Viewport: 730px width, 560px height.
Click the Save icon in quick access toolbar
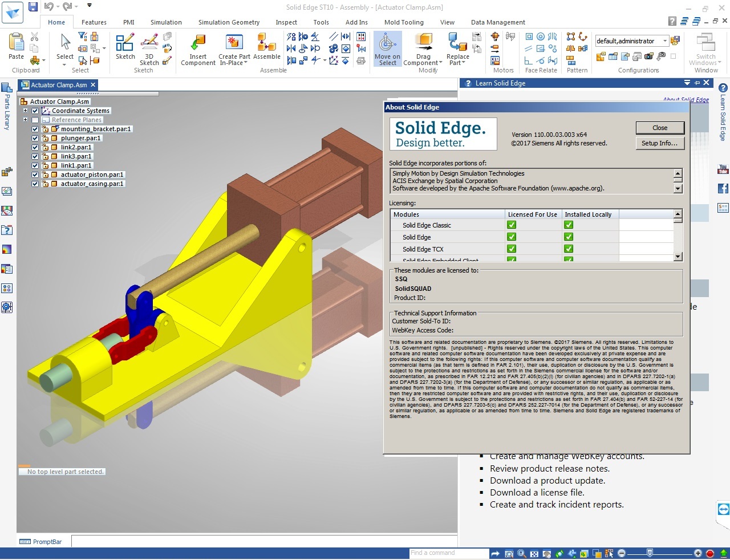(x=33, y=7)
